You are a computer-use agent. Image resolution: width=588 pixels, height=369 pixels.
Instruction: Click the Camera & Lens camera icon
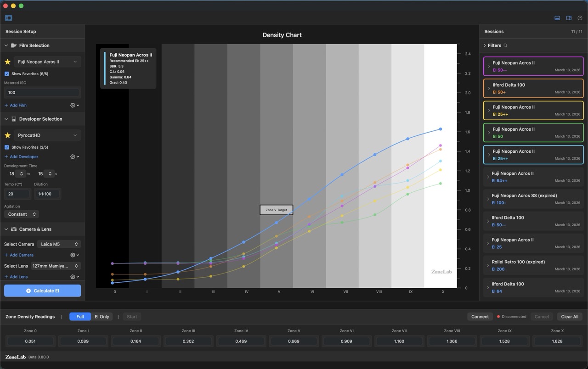14,229
